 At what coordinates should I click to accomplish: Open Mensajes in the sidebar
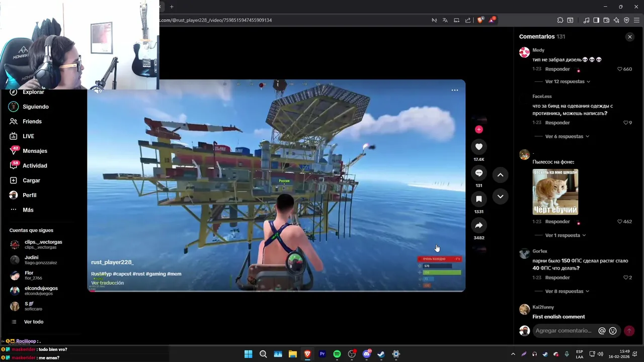point(35,151)
